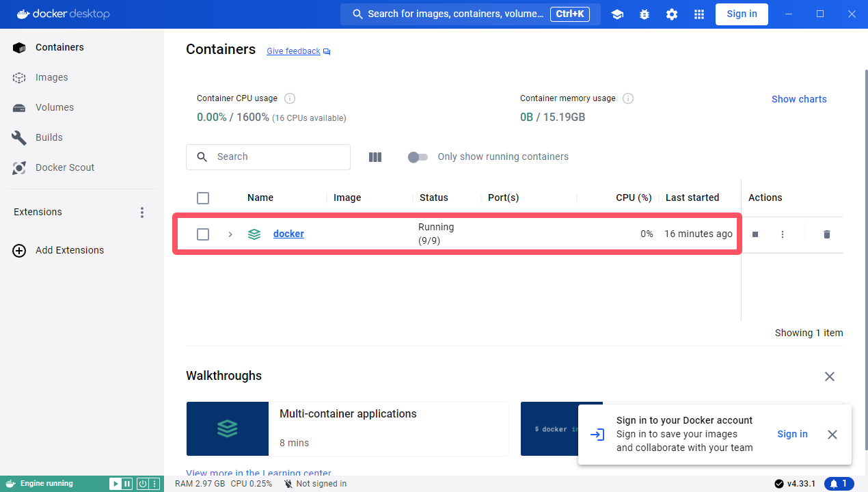The width and height of the screenshot is (868, 492).
Task: Open the apps grid icon in header
Action: [x=699, y=14]
